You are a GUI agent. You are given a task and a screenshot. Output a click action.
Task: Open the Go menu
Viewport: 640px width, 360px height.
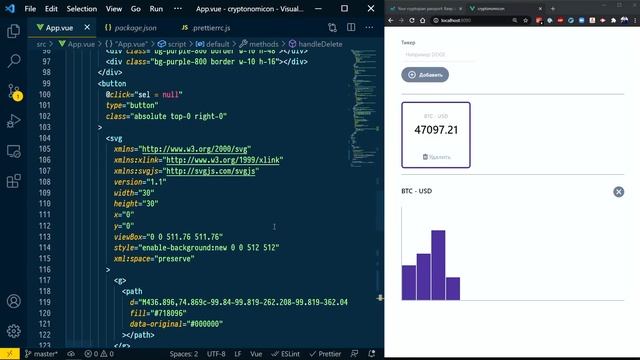pyautogui.click(x=136, y=9)
